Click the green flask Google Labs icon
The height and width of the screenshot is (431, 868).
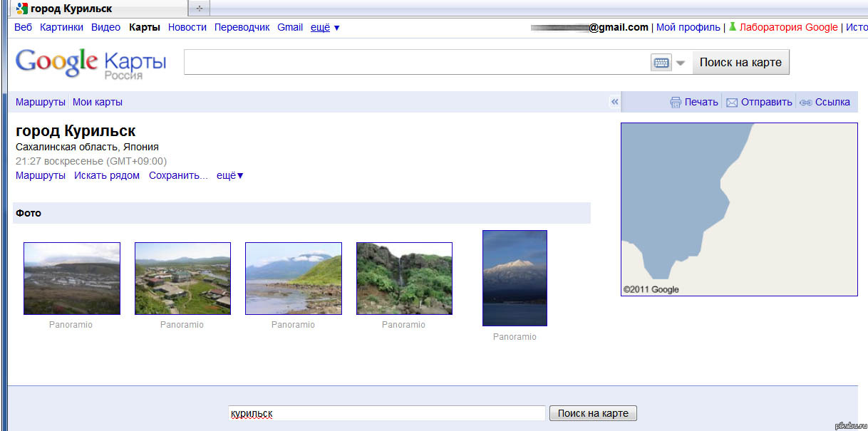pyautogui.click(x=732, y=27)
